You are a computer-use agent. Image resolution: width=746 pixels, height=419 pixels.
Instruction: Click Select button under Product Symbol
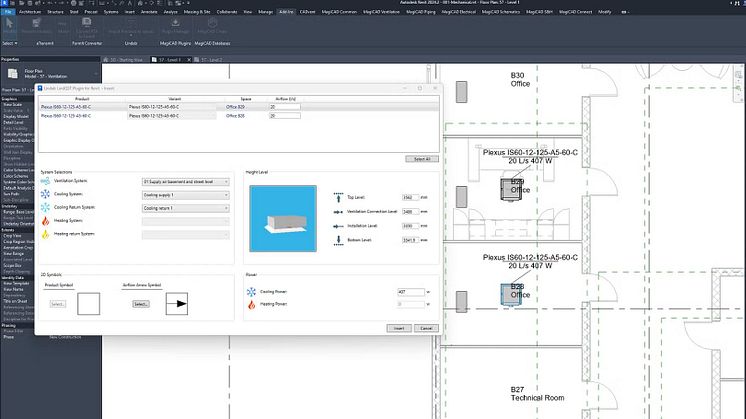pos(58,304)
